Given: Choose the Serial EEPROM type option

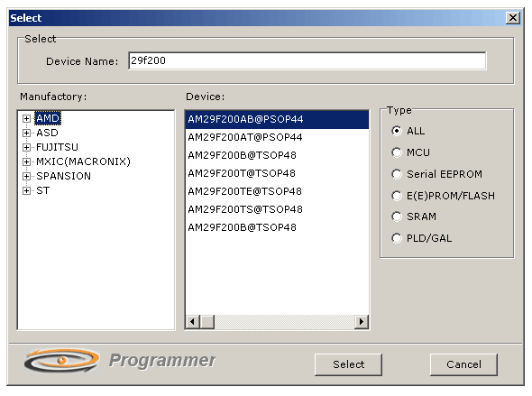Looking at the screenshot, I should (396, 174).
